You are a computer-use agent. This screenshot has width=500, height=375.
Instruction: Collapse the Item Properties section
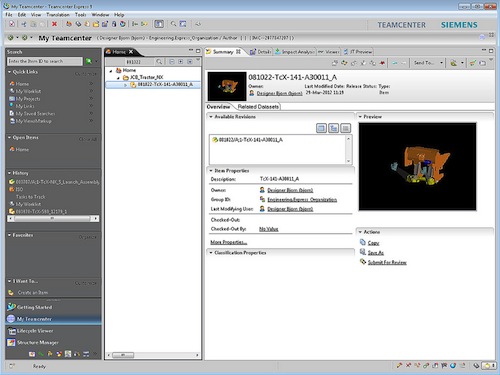tap(211, 171)
